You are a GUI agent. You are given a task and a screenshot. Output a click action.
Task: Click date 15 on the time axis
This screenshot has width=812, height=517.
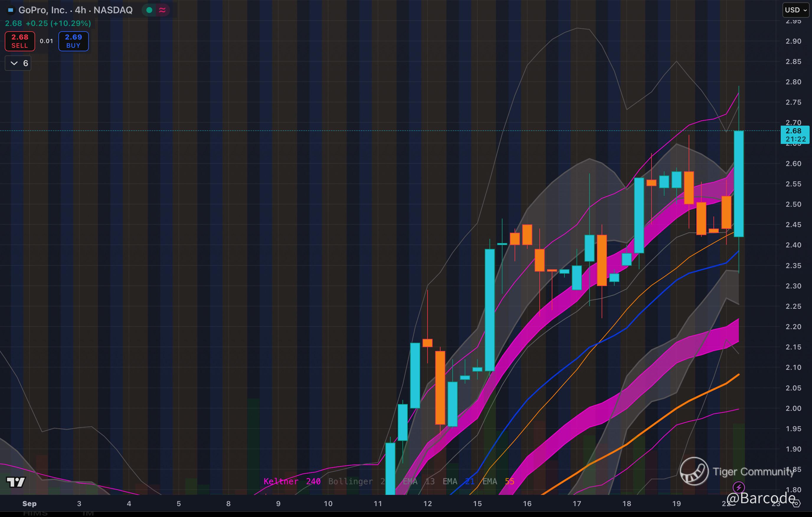coord(477,503)
